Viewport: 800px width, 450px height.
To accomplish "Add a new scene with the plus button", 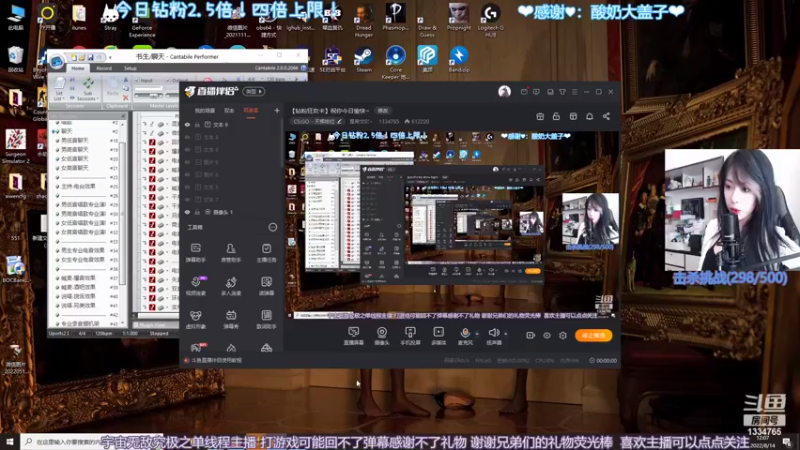I will [x=277, y=110].
